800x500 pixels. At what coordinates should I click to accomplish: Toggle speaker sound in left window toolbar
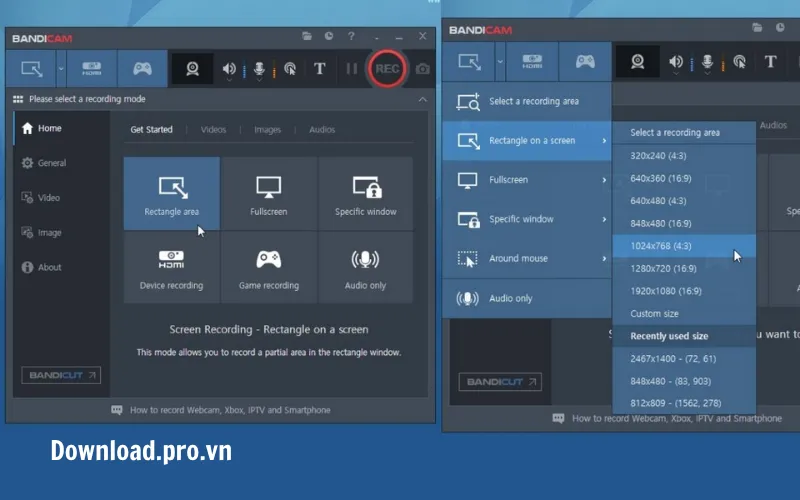tap(230, 69)
